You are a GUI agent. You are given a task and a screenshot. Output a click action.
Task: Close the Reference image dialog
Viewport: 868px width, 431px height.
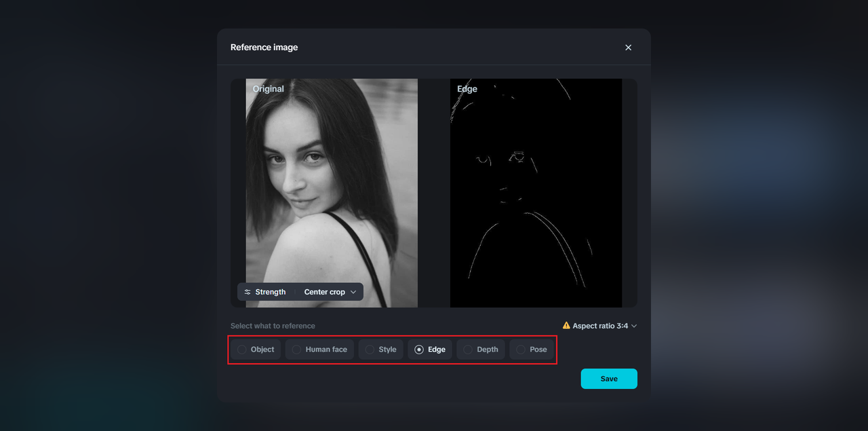[x=628, y=48]
